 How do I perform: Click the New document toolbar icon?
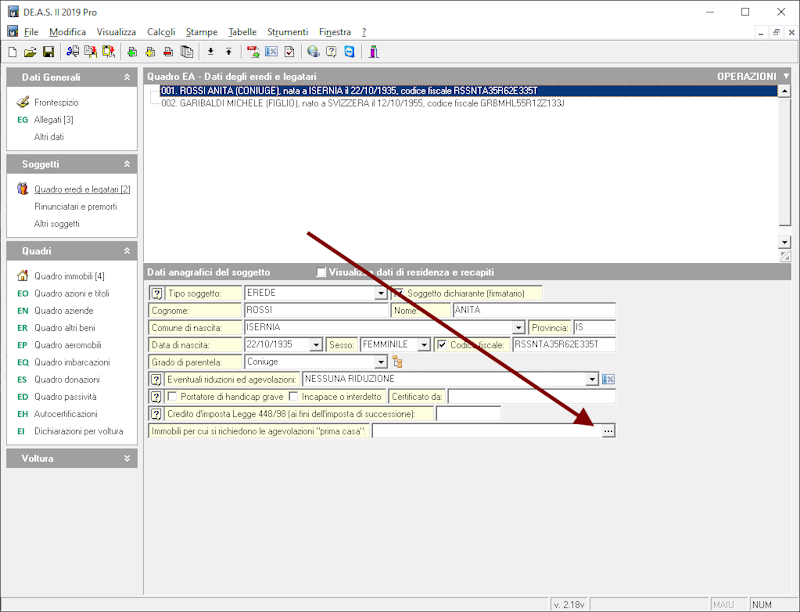(x=12, y=51)
